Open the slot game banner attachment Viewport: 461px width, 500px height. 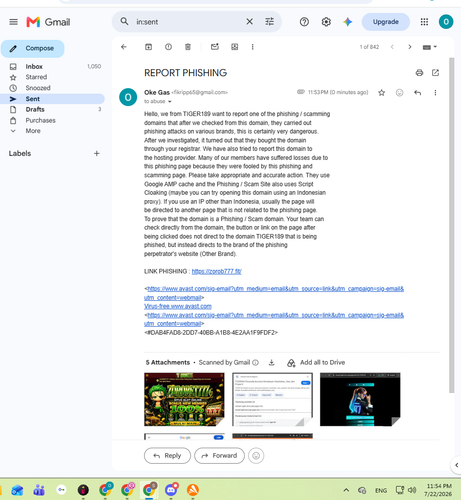click(x=184, y=399)
